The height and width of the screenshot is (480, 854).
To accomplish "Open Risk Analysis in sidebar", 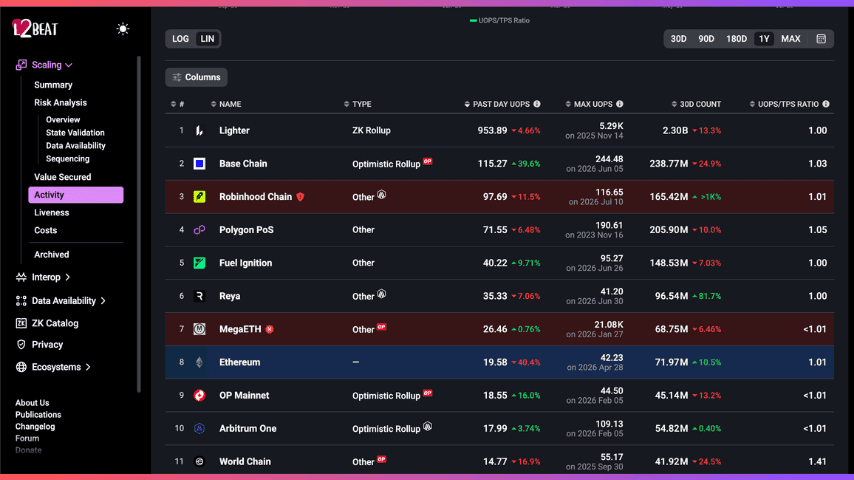I will click(60, 102).
